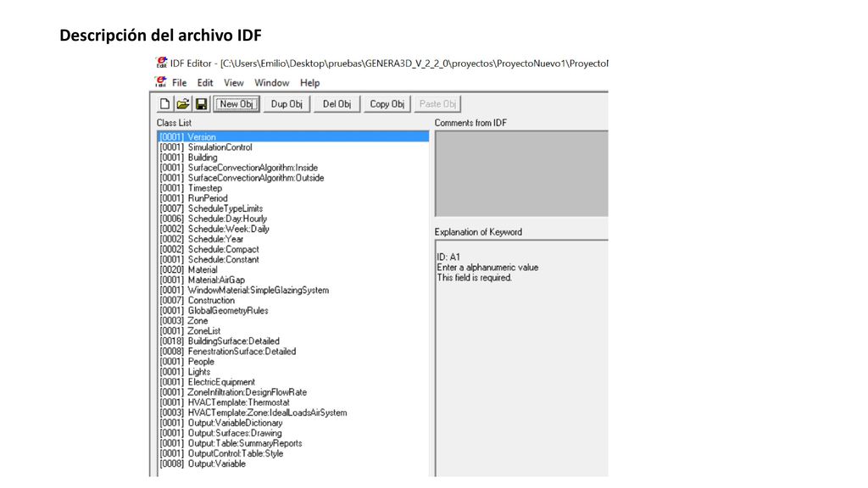868x488 pixels.
Task: Click the Paste Obj button
Action: coord(437,104)
